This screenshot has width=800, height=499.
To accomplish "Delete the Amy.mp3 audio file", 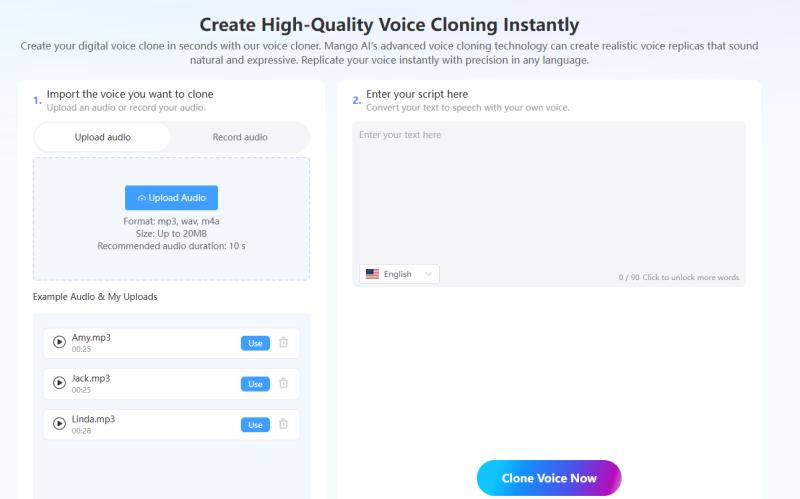I will click(283, 343).
